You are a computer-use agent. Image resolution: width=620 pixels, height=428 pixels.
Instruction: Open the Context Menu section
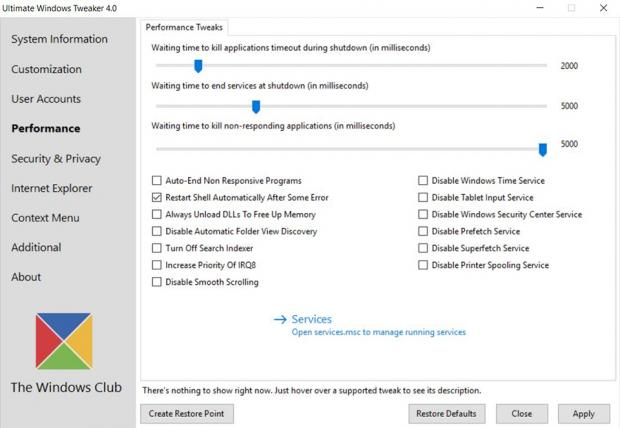pyautogui.click(x=45, y=218)
